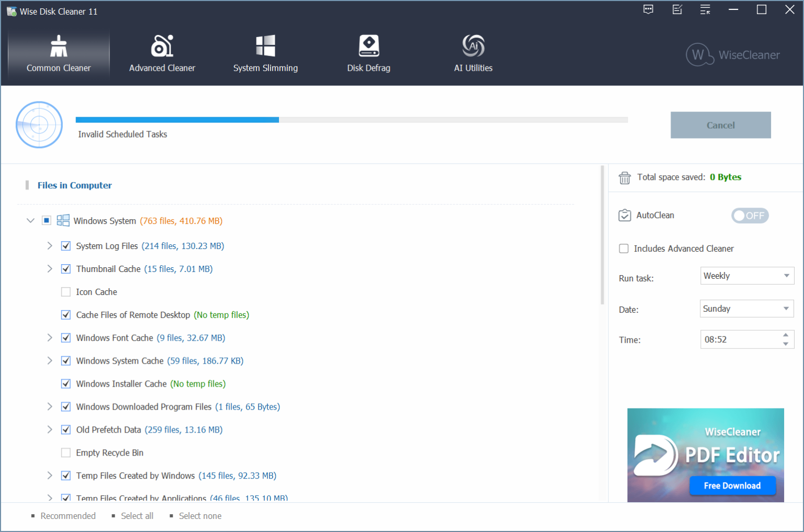Uncheck the Windows Installer Cache entry
Screen dimensions: 804x532
click(x=65, y=383)
